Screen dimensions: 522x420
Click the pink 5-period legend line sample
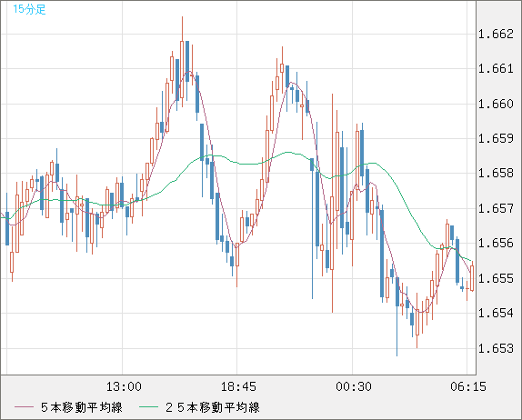click(x=24, y=407)
